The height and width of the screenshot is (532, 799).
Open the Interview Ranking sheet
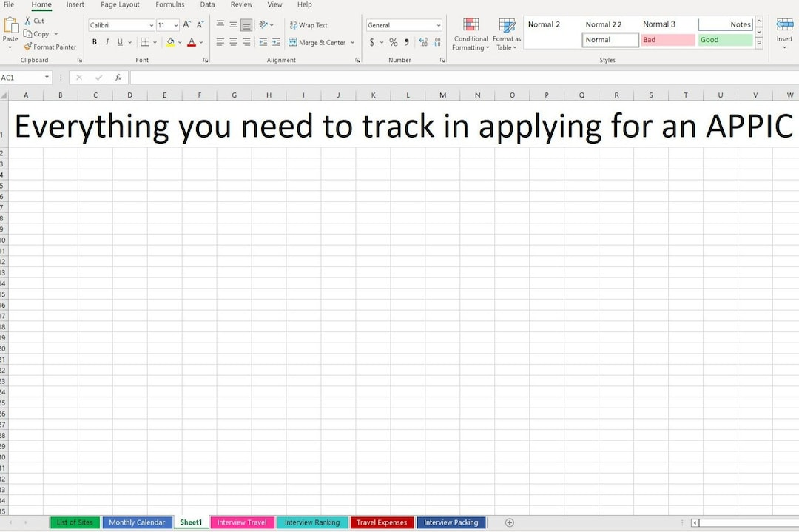pyautogui.click(x=312, y=522)
